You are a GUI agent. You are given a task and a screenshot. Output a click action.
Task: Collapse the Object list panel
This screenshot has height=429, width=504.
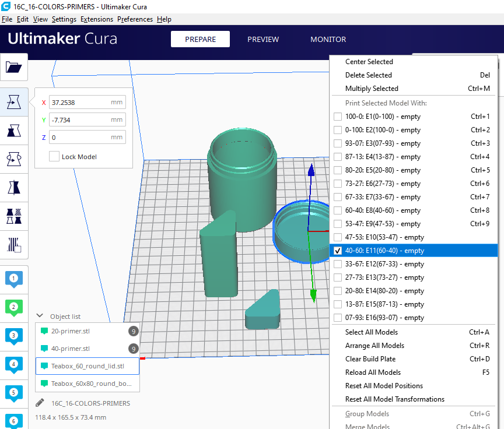pos(39,316)
